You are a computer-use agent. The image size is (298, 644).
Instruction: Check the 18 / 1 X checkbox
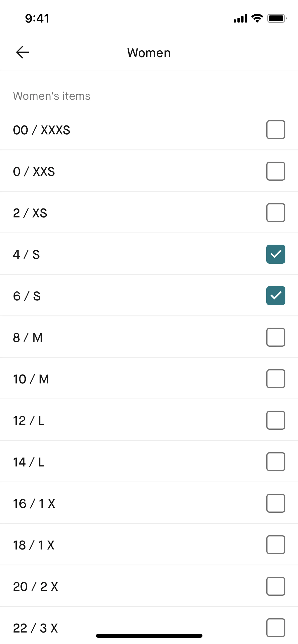(x=275, y=545)
